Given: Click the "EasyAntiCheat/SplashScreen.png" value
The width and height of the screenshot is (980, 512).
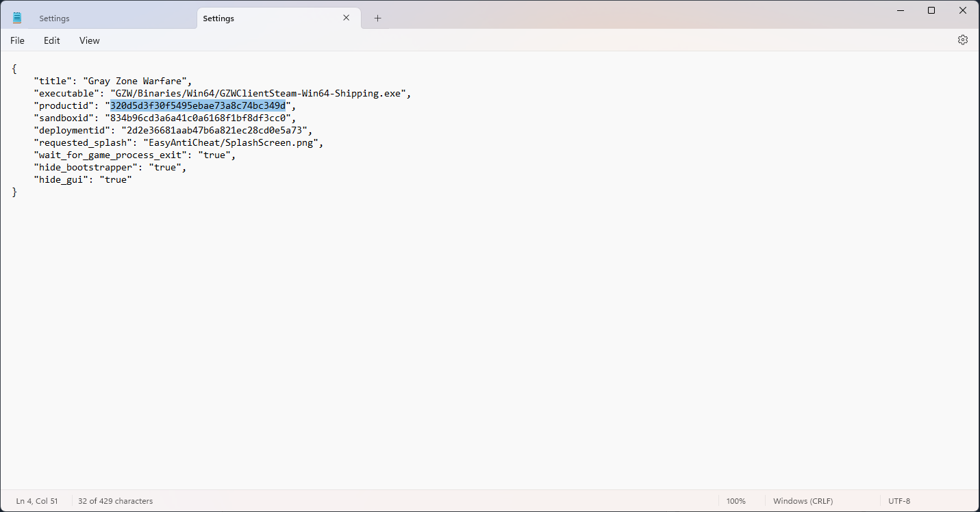Looking at the screenshot, I should click(231, 142).
